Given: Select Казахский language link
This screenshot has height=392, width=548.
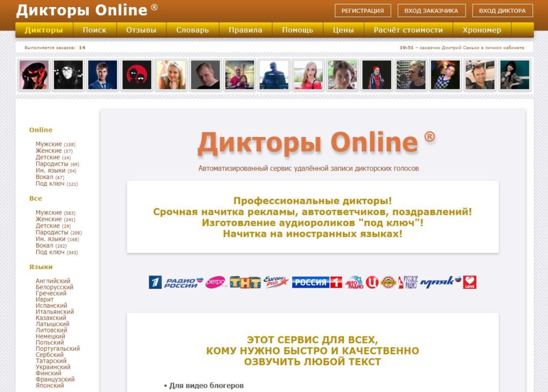Looking at the screenshot, I should [51, 318].
